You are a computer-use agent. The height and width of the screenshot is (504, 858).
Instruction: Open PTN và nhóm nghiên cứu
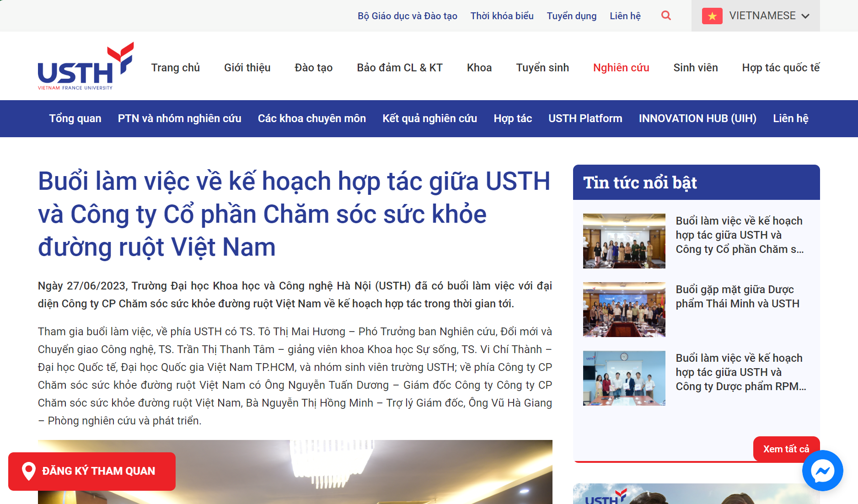click(x=180, y=118)
